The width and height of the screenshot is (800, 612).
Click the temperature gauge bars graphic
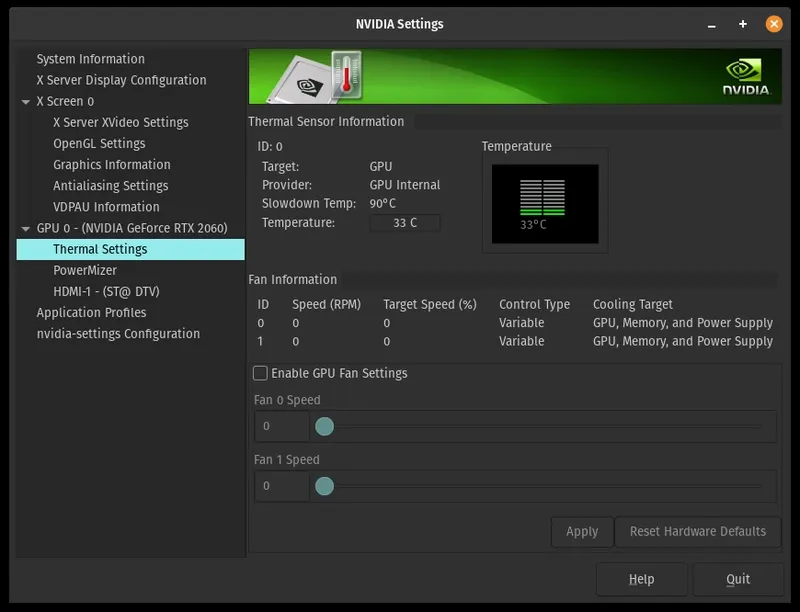coord(542,197)
